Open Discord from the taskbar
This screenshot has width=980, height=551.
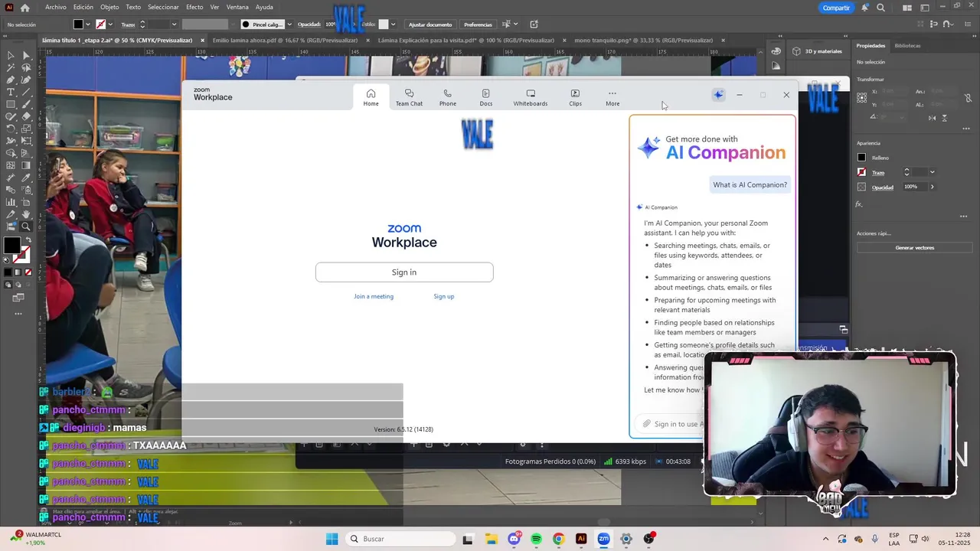(514, 539)
